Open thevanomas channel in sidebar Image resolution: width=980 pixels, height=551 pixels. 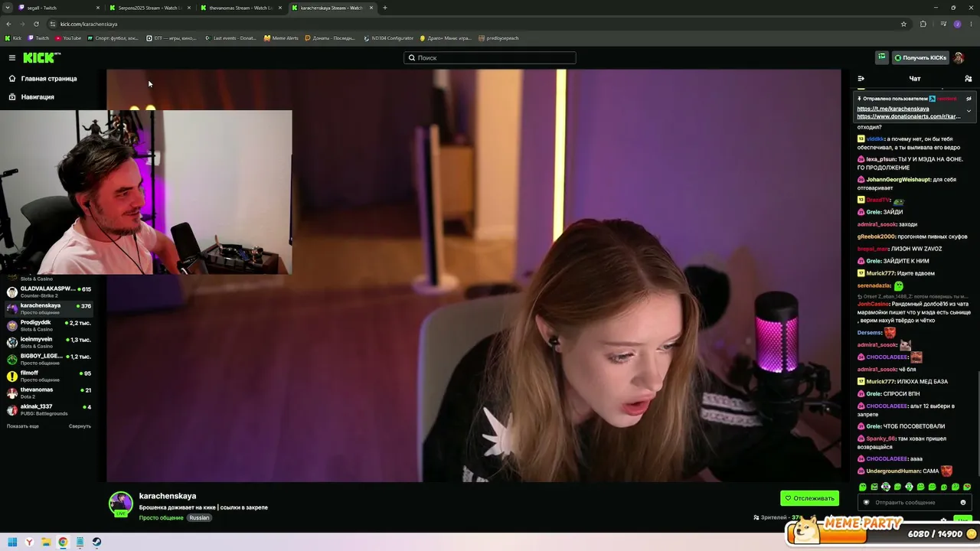pos(49,392)
